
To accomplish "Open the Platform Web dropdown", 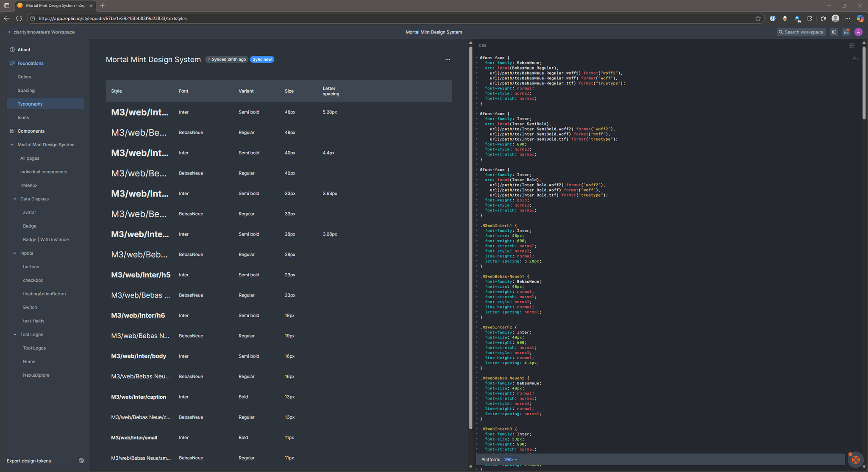I will (x=510, y=459).
